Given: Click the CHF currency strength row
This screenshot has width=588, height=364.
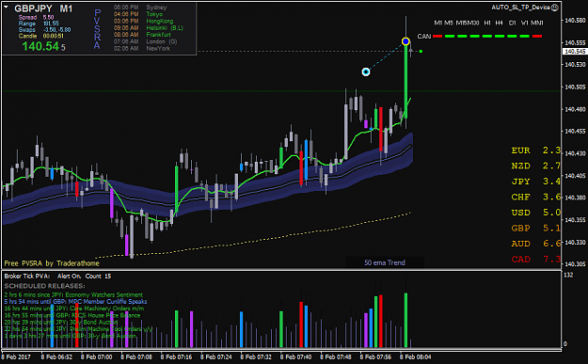Looking at the screenshot, I should [536, 197].
